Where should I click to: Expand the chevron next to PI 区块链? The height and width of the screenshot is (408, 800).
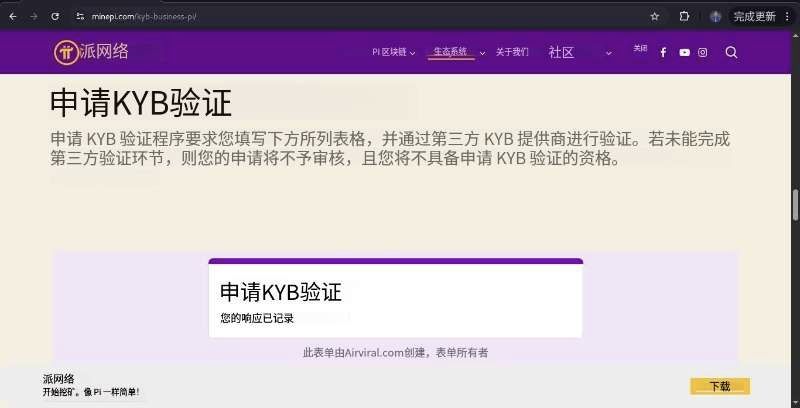[412, 53]
